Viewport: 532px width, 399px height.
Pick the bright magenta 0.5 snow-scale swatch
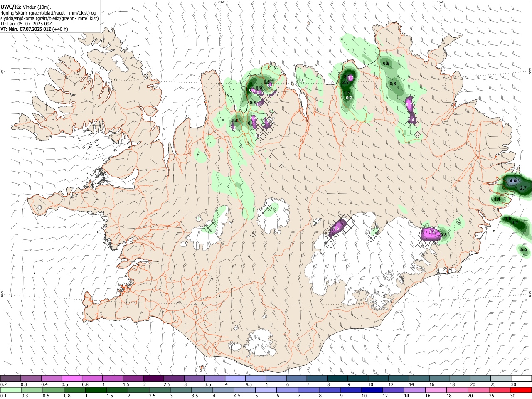point(71,379)
